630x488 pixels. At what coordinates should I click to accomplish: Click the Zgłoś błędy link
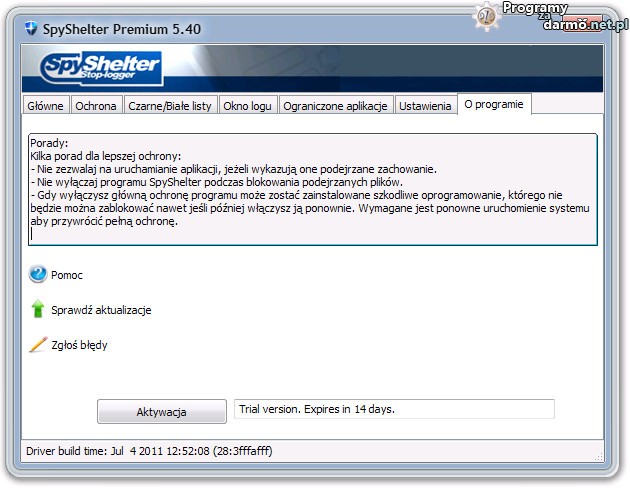[79, 346]
